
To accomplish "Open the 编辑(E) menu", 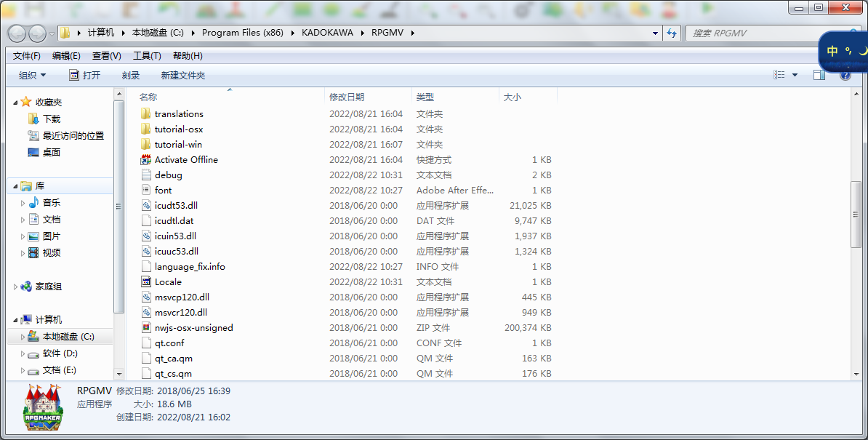I will [x=66, y=56].
